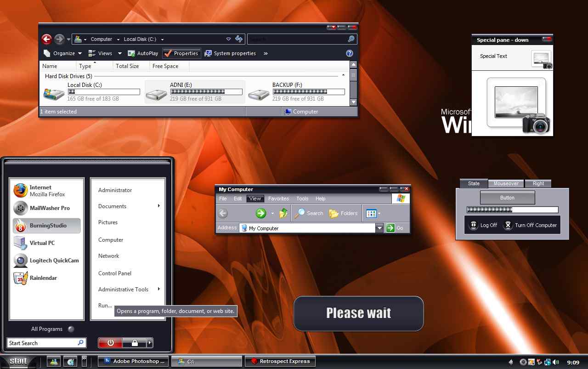Click the Log Off icon button
Screen dimensions: 588x369
click(473, 225)
